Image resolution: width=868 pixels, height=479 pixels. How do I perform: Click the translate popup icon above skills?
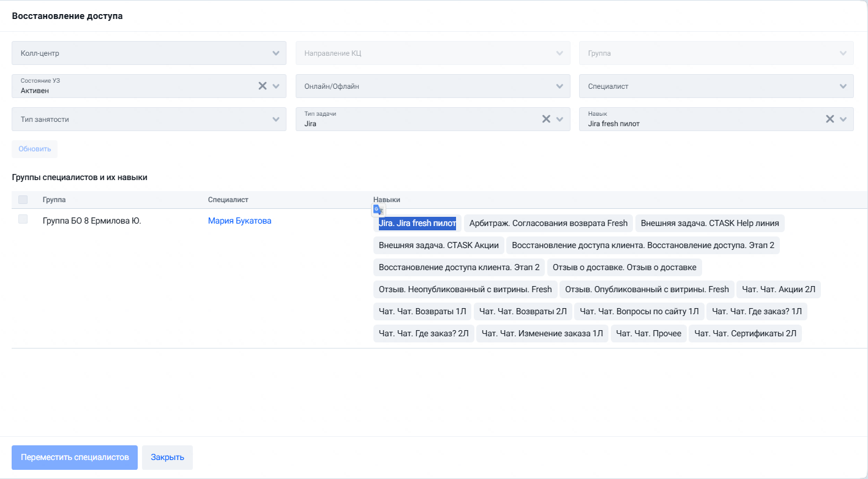(x=378, y=209)
